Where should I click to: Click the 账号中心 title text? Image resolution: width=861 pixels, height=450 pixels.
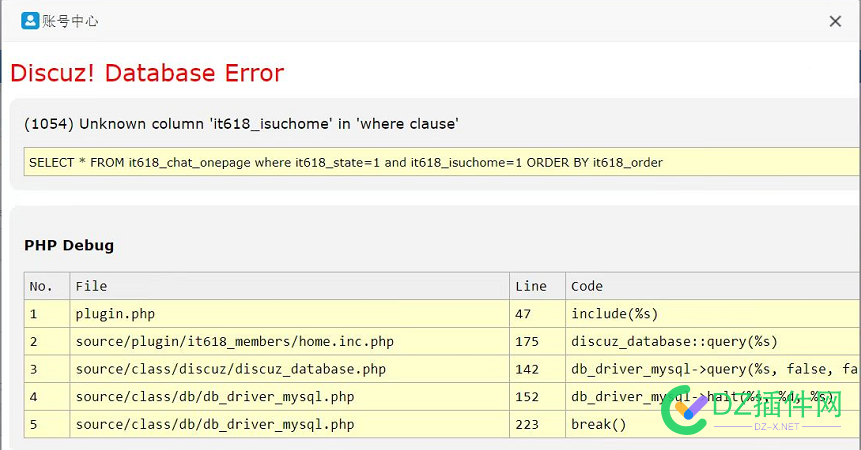pos(70,21)
